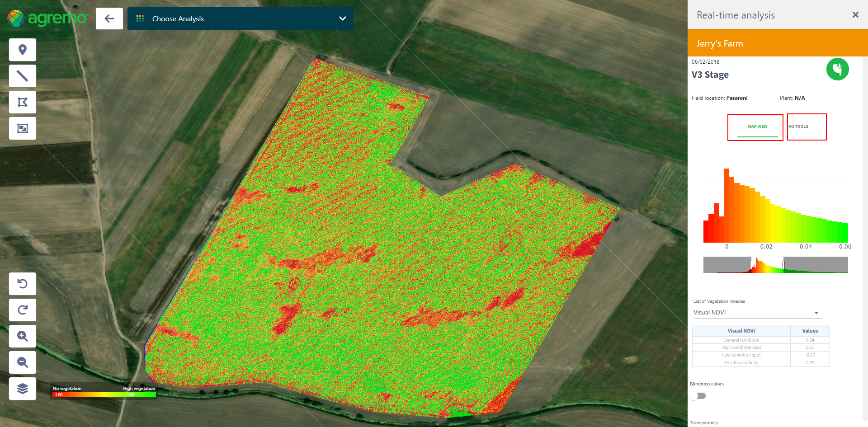Image resolution: width=868 pixels, height=427 pixels.
Task: Open the Choose Analysis dropdown
Action: (x=240, y=19)
